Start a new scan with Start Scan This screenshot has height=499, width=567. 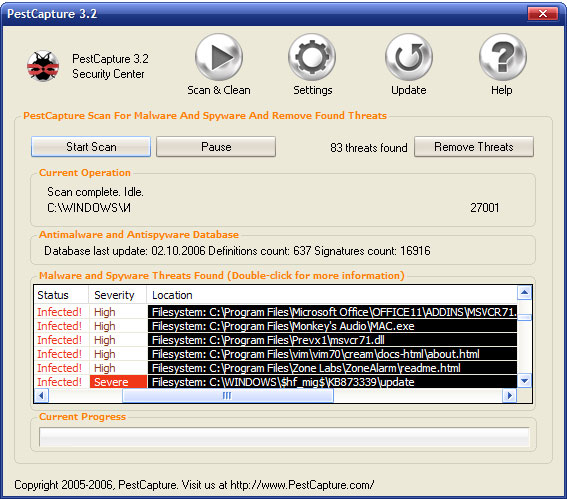91,147
